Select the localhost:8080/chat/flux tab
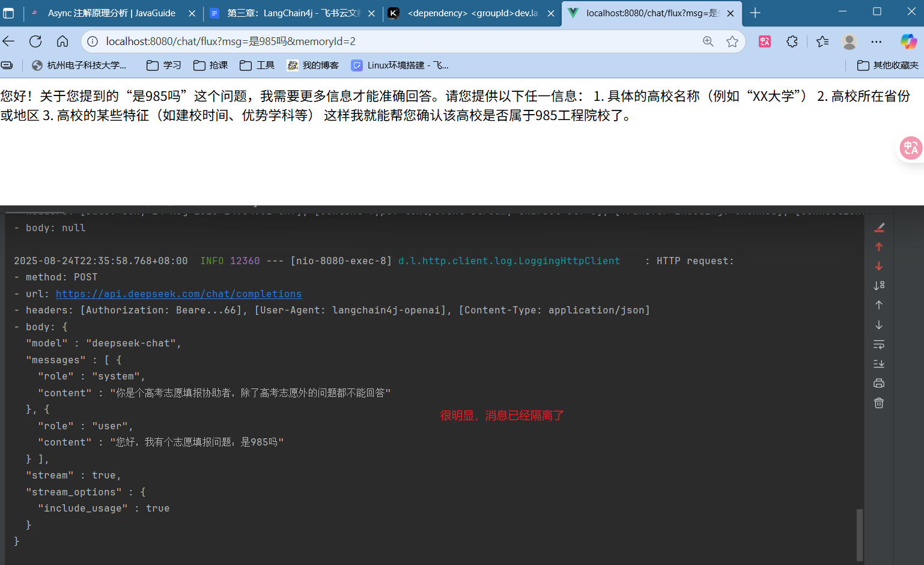 pyautogui.click(x=651, y=13)
